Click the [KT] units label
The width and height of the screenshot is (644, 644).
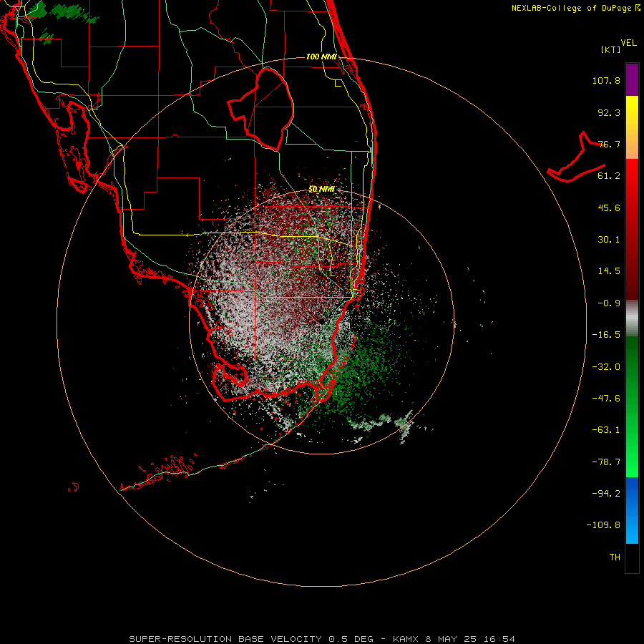pos(611,49)
